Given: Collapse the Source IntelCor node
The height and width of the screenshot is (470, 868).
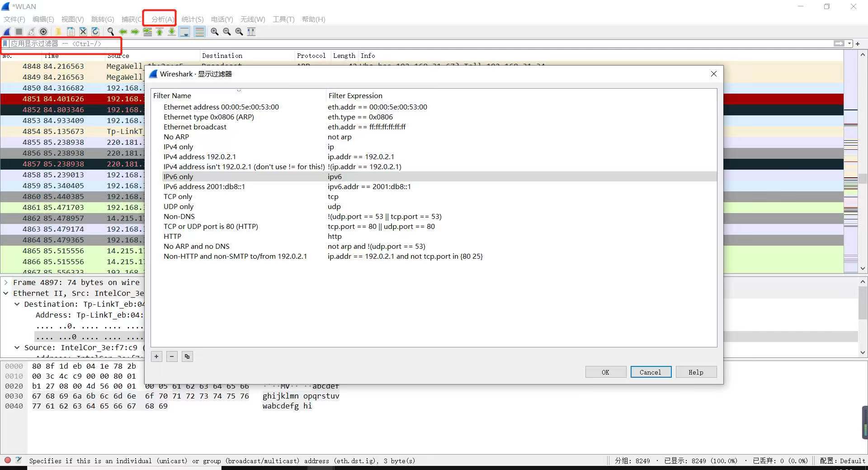Looking at the screenshot, I should pos(17,347).
